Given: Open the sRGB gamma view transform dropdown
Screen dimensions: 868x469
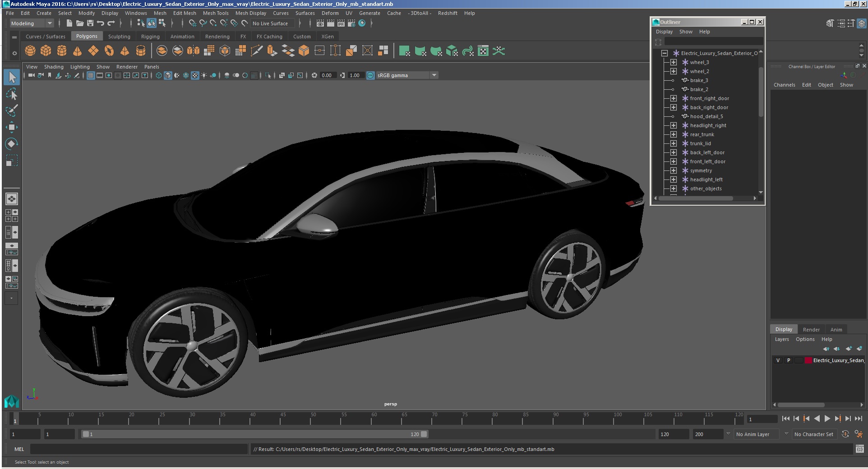Looking at the screenshot, I should click(x=434, y=75).
